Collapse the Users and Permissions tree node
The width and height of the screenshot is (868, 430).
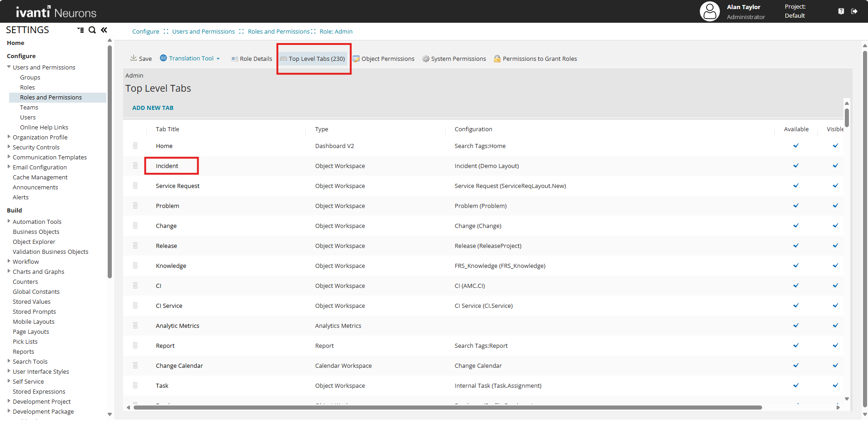9,67
